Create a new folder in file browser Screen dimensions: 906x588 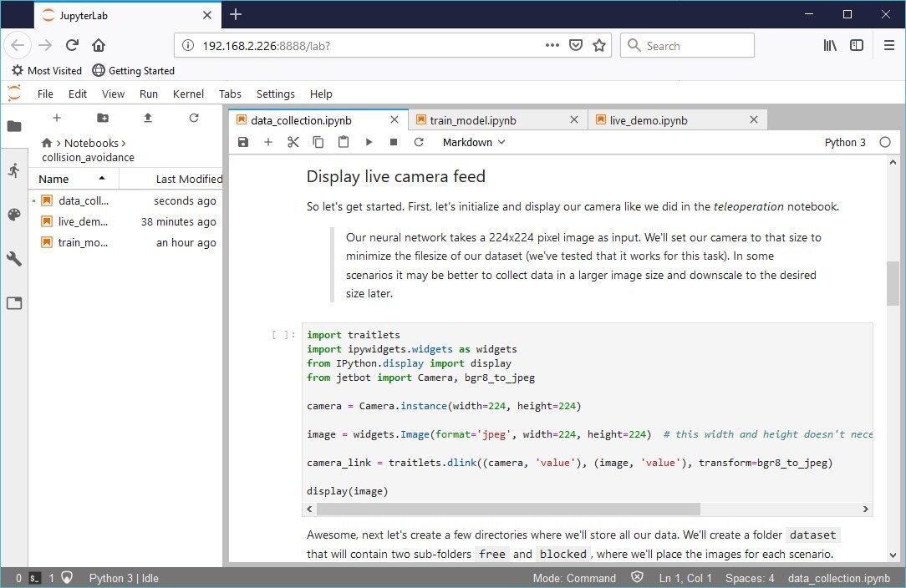[x=103, y=119]
